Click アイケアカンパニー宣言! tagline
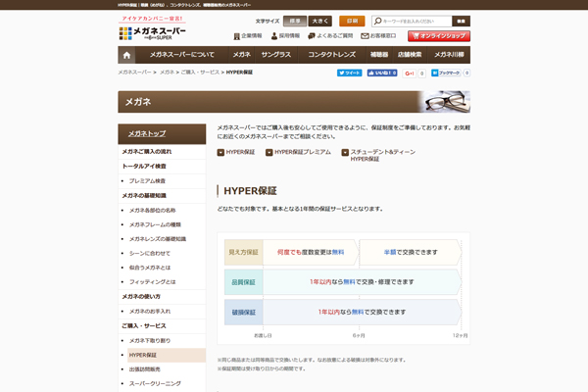 [152, 19]
